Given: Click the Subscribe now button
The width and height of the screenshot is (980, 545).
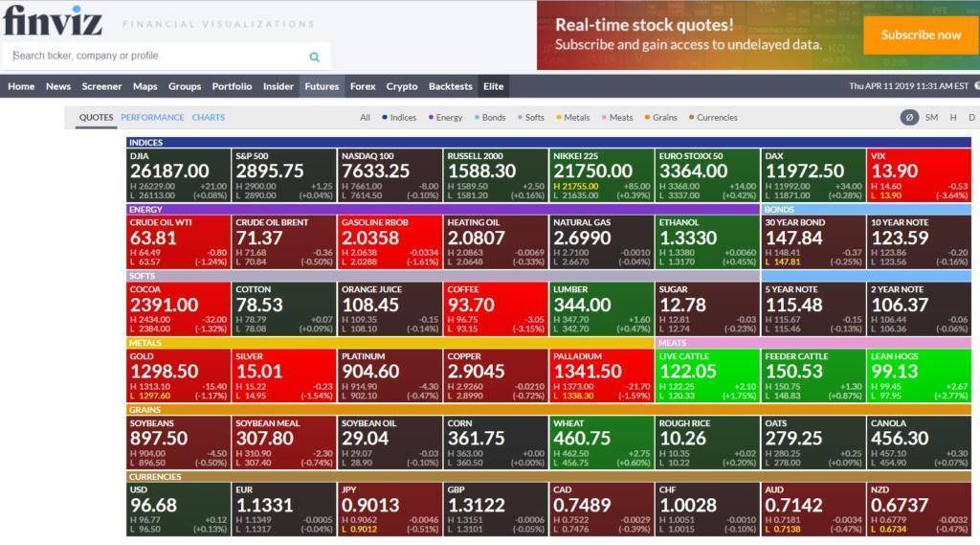Looking at the screenshot, I should [921, 35].
